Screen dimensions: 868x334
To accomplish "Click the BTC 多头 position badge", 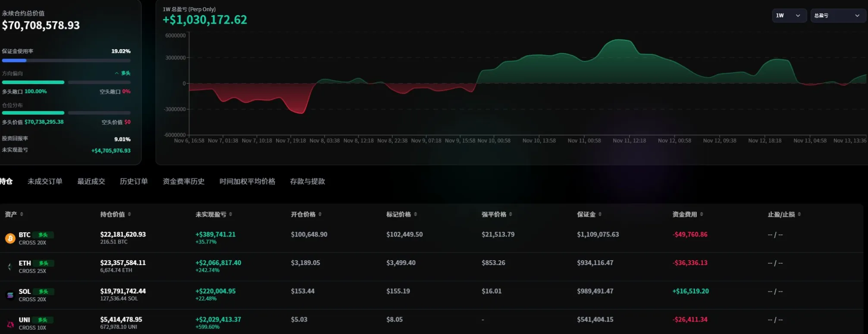I will point(43,235).
